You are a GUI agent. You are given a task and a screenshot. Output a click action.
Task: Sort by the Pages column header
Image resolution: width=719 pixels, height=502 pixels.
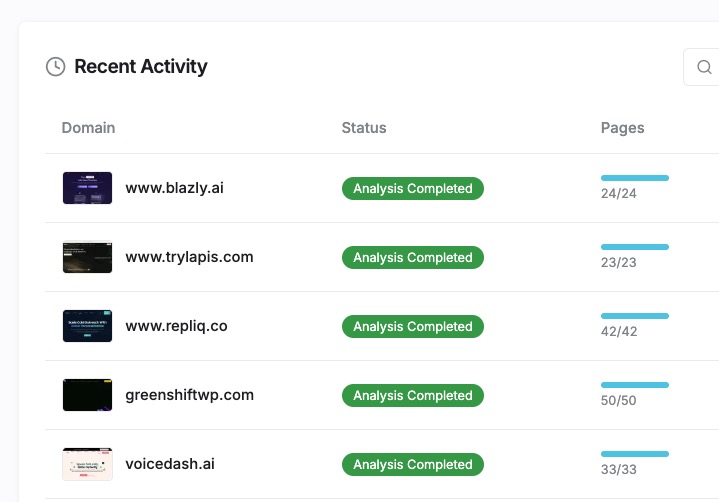coord(622,128)
